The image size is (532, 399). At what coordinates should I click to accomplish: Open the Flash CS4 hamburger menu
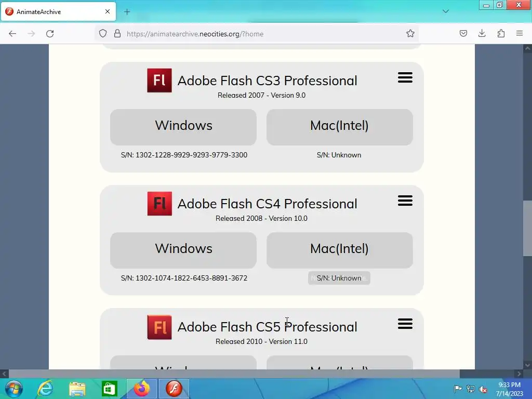tap(405, 201)
